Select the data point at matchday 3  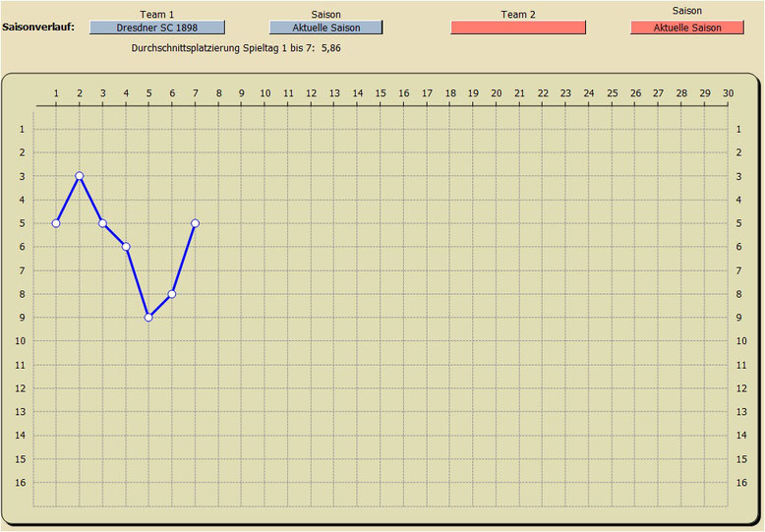[102, 223]
